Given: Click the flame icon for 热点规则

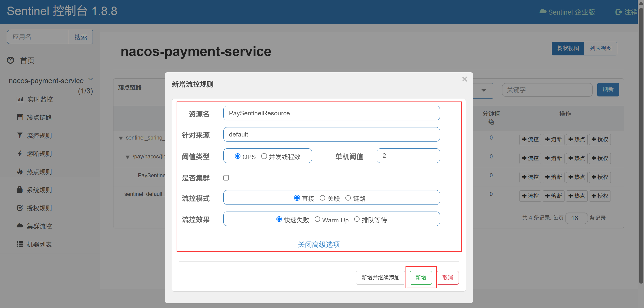Looking at the screenshot, I should pos(20,172).
